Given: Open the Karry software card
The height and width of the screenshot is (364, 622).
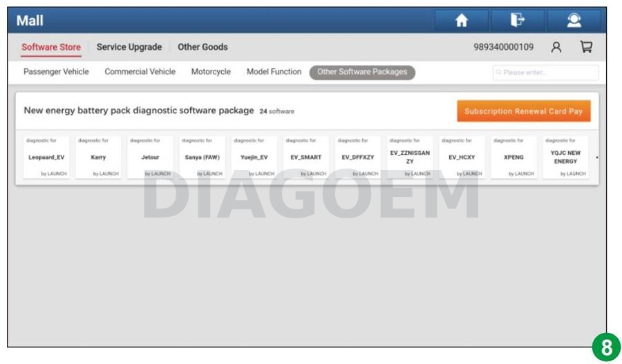Looking at the screenshot, I should [x=98, y=157].
